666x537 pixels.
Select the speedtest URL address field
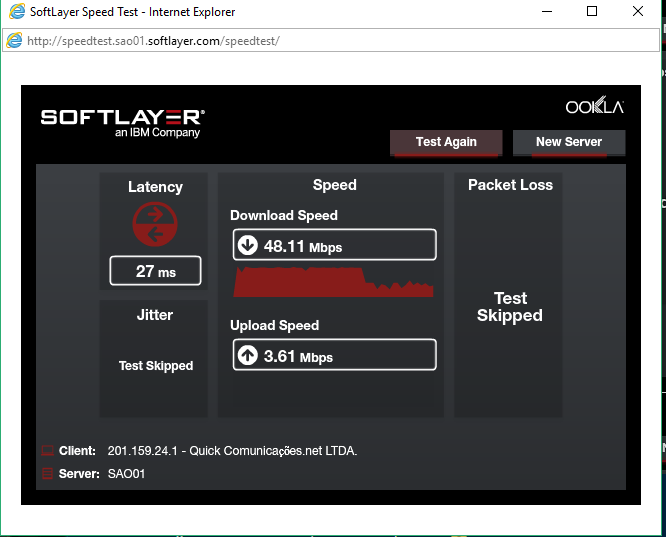(330, 41)
